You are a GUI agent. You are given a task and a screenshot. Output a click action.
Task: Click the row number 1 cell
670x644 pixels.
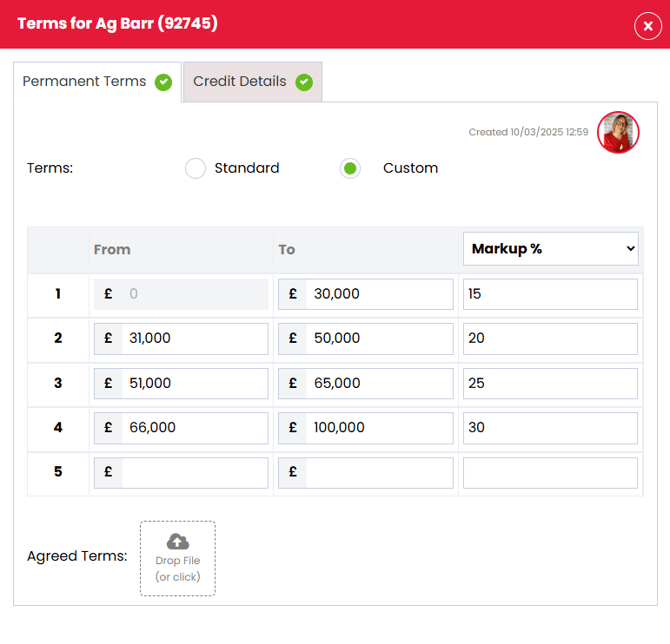pos(58,294)
